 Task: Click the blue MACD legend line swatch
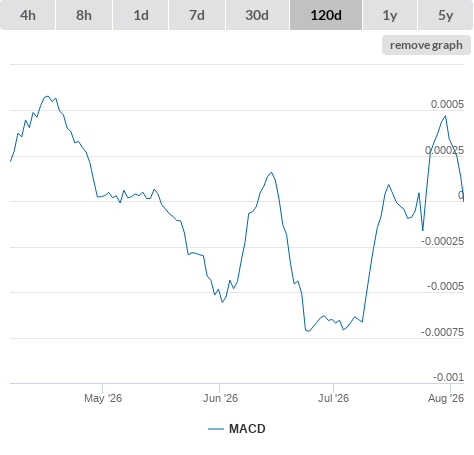pyautogui.click(x=216, y=429)
